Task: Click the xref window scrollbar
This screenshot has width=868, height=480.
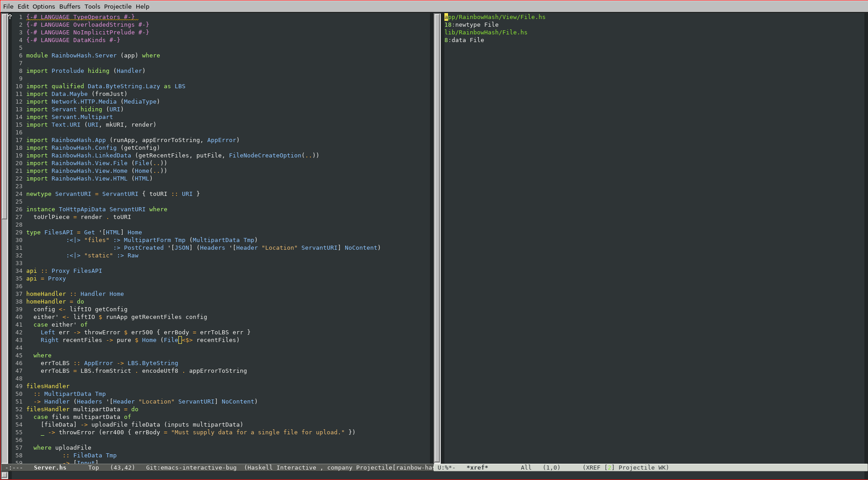Action: point(437,238)
